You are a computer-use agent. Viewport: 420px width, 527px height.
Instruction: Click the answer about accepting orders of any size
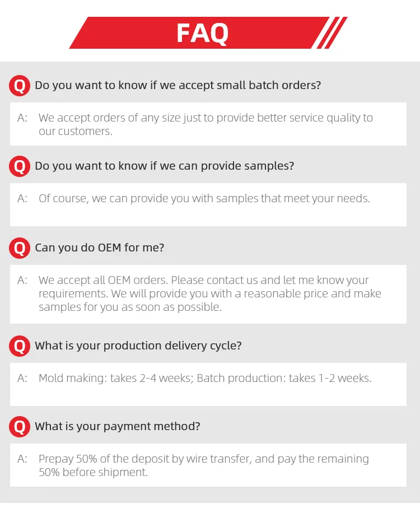point(206,124)
